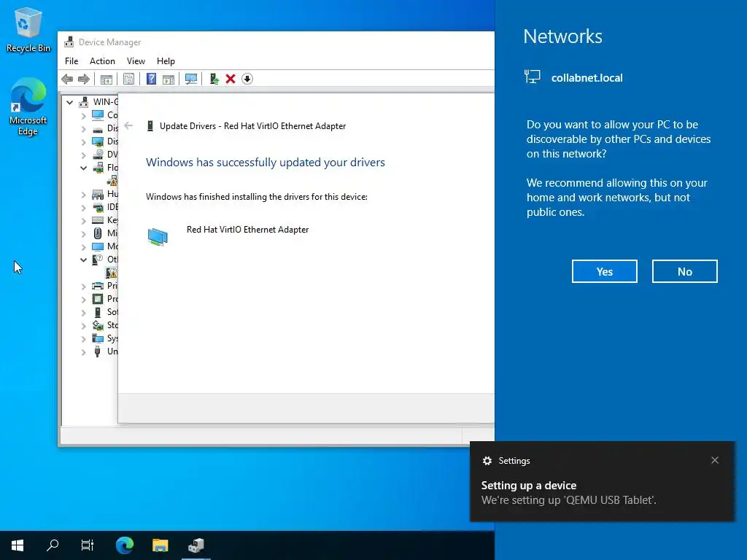This screenshot has height=560, width=747.
Task: Click the Device Manager taskbar button
Action: pos(196,545)
